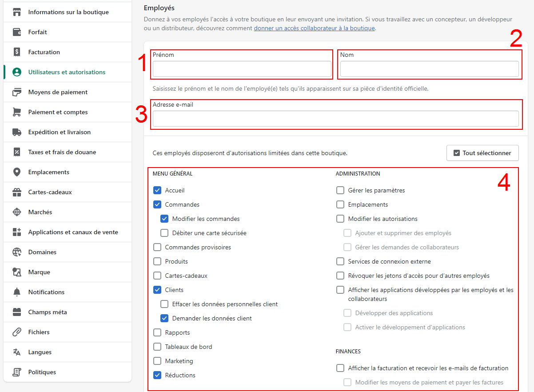534x392 pixels.
Task: Tick Débiter une carte sécurisée
Action: (164, 233)
